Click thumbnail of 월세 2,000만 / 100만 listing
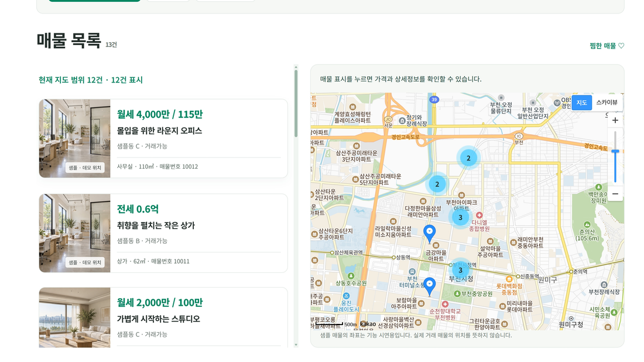Viewport: 644px width, 362px height. tap(75, 317)
